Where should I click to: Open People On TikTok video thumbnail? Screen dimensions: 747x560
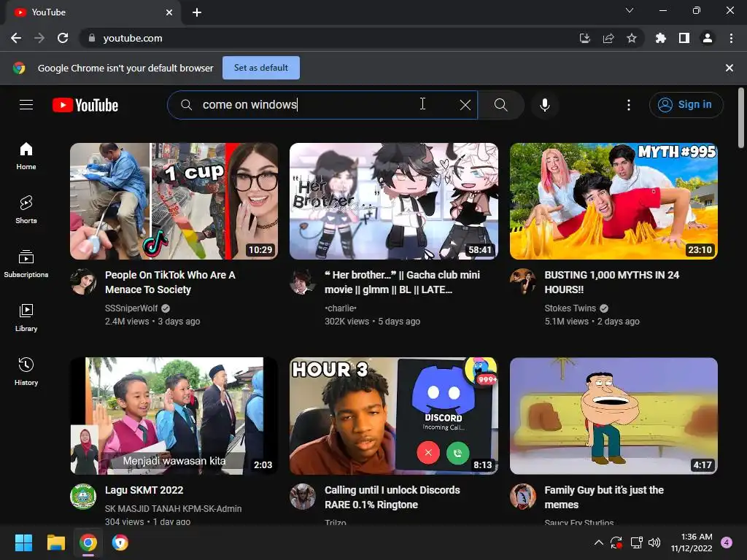point(174,201)
